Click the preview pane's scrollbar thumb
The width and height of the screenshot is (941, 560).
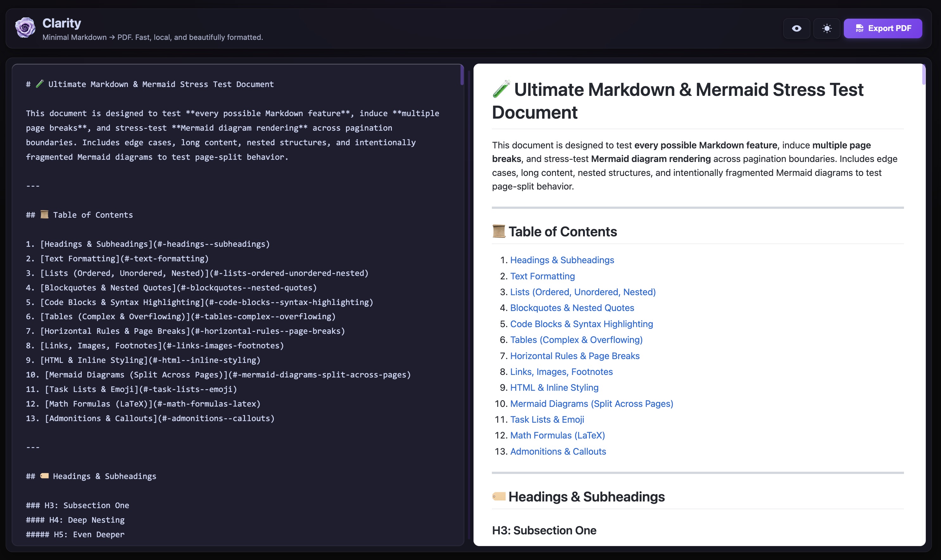pos(924,75)
